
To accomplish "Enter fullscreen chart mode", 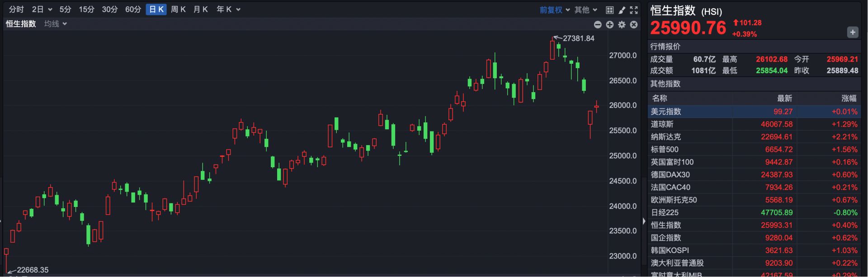I will coord(634,10).
